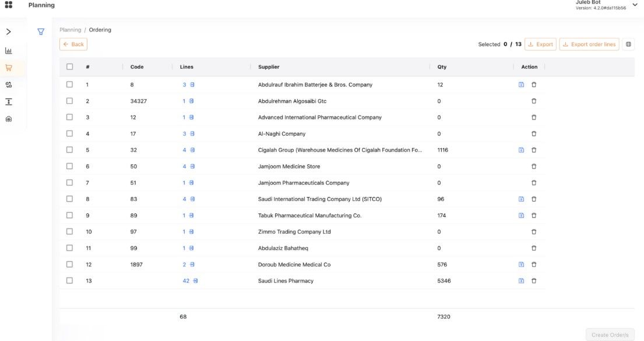This screenshot has width=644, height=341.
Task: Tick the checkbox for Doroub Medicine Medical Co
Action: 70,265
